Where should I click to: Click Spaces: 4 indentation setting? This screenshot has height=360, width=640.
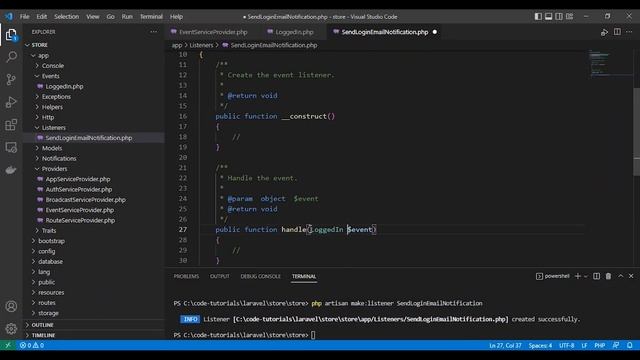coord(540,345)
